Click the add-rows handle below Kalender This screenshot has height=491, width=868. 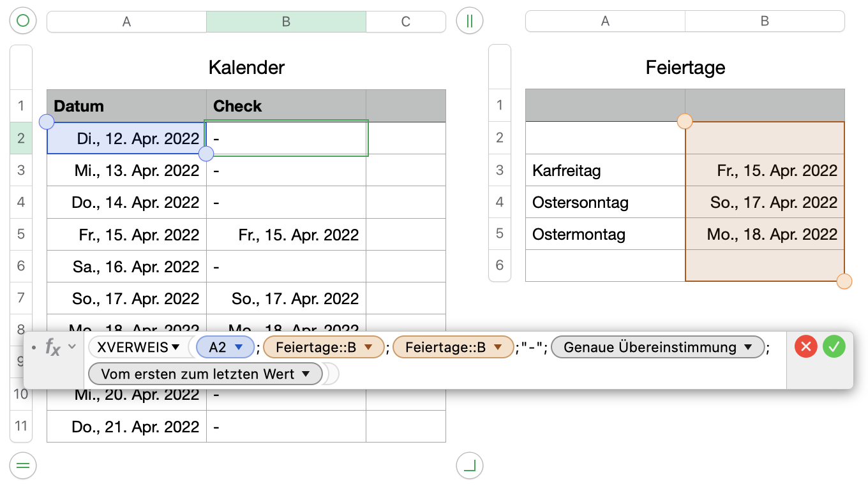click(23, 465)
